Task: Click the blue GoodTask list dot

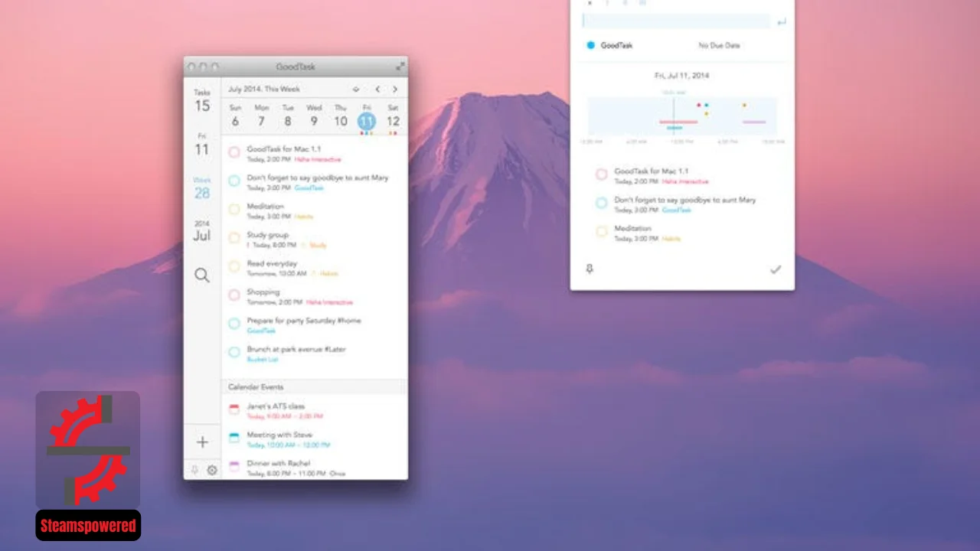Action: [590, 45]
